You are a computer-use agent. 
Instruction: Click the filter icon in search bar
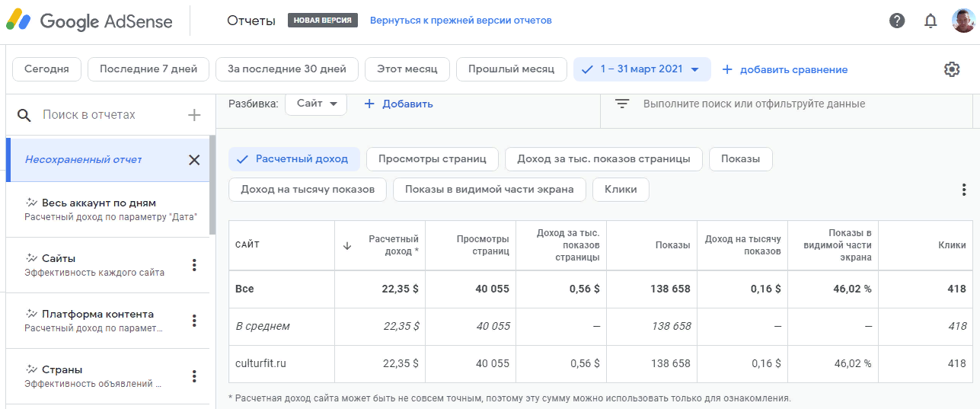(622, 104)
